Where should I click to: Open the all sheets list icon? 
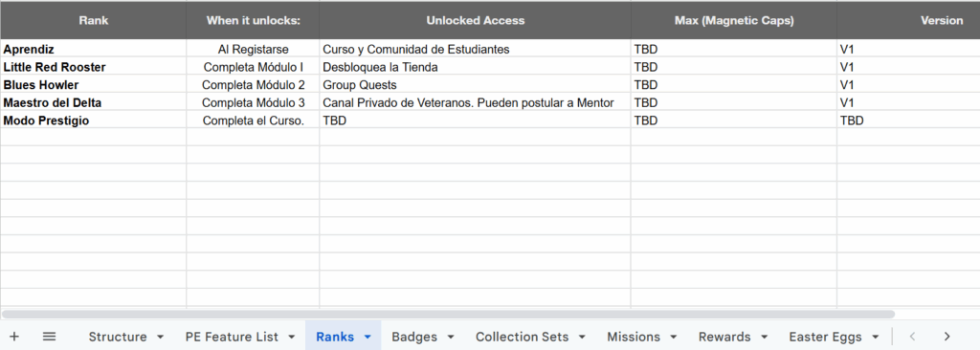(50, 337)
